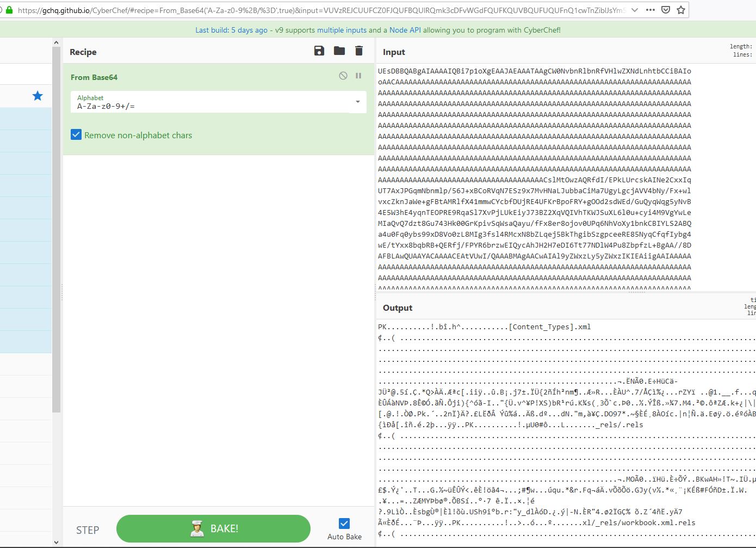Click the browser address bar URL
756x548 pixels.
(321, 10)
